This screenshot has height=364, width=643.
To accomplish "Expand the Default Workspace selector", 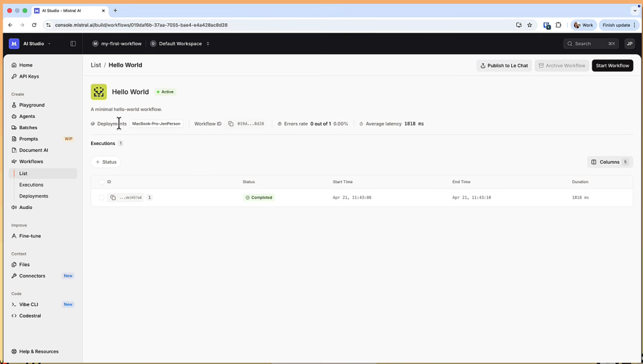I will click(180, 44).
